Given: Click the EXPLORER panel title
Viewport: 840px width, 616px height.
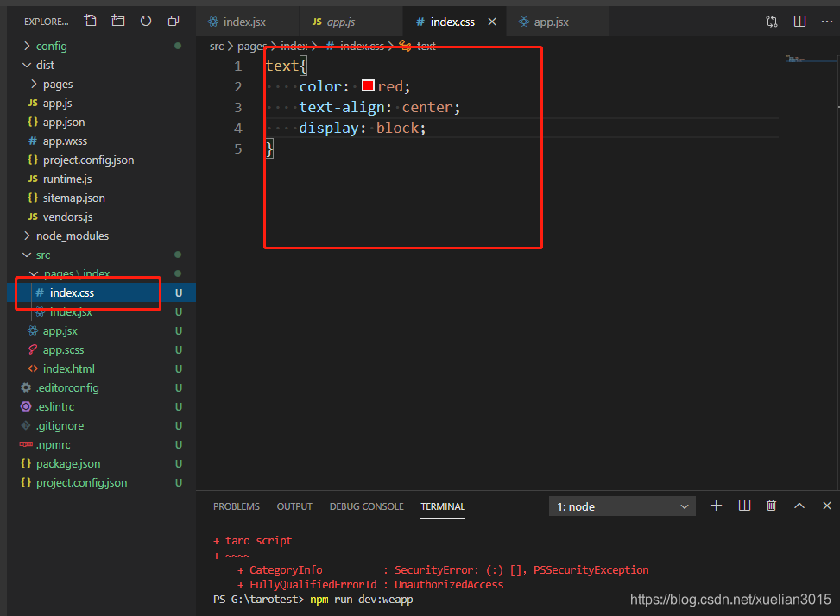Looking at the screenshot, I should point(46,22).
